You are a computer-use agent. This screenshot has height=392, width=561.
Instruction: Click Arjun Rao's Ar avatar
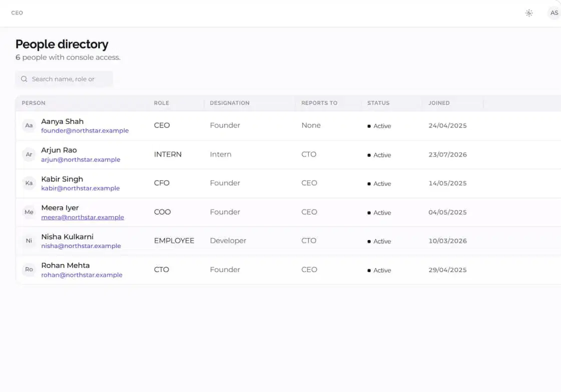(x=29, y=154)
